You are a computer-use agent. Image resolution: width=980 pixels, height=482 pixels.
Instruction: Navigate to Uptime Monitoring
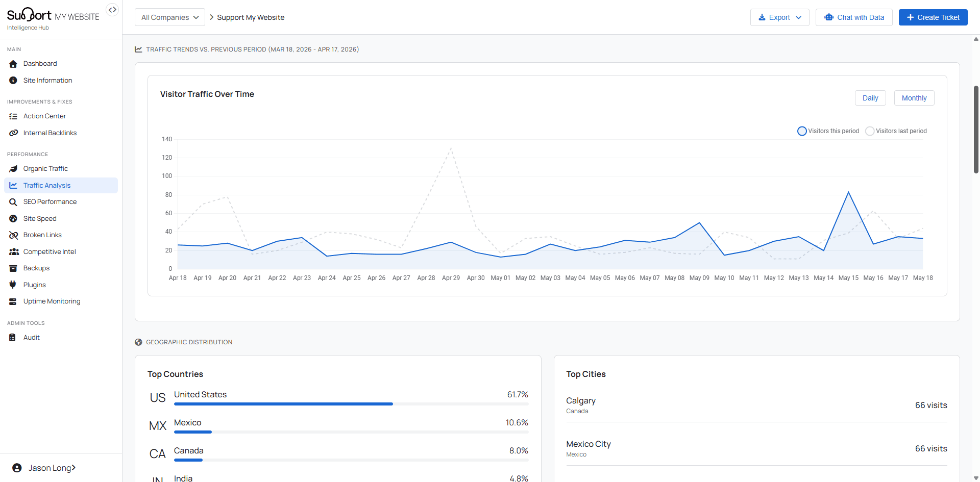61,301
